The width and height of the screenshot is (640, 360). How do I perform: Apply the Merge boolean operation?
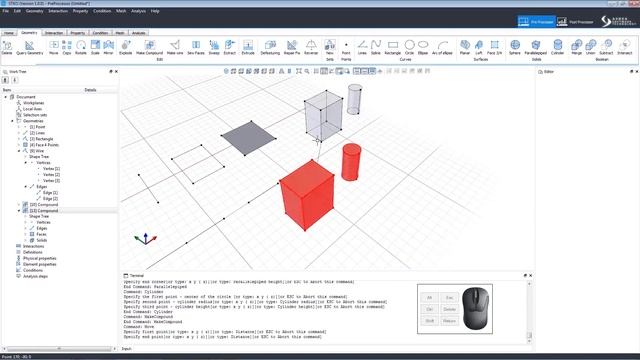tap(576, 47)
